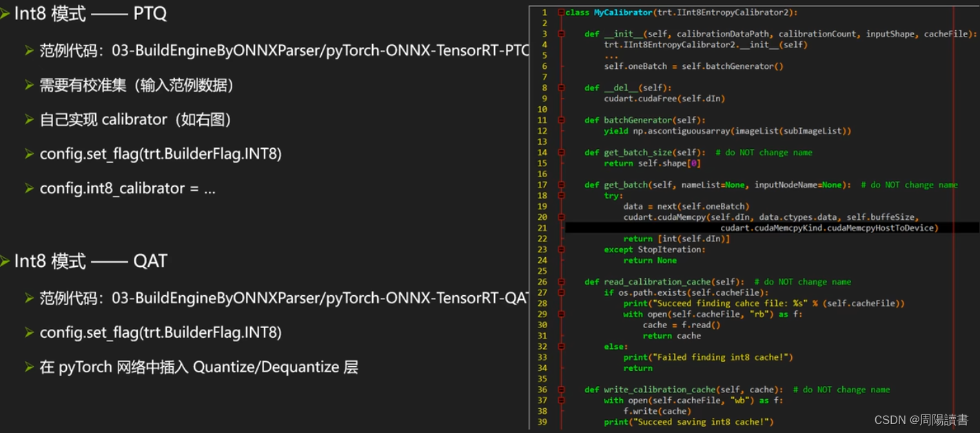The width and height of the screenshot is (980, 433).
Task: Collapse the else block fold marker
Action: pos(561,346)
